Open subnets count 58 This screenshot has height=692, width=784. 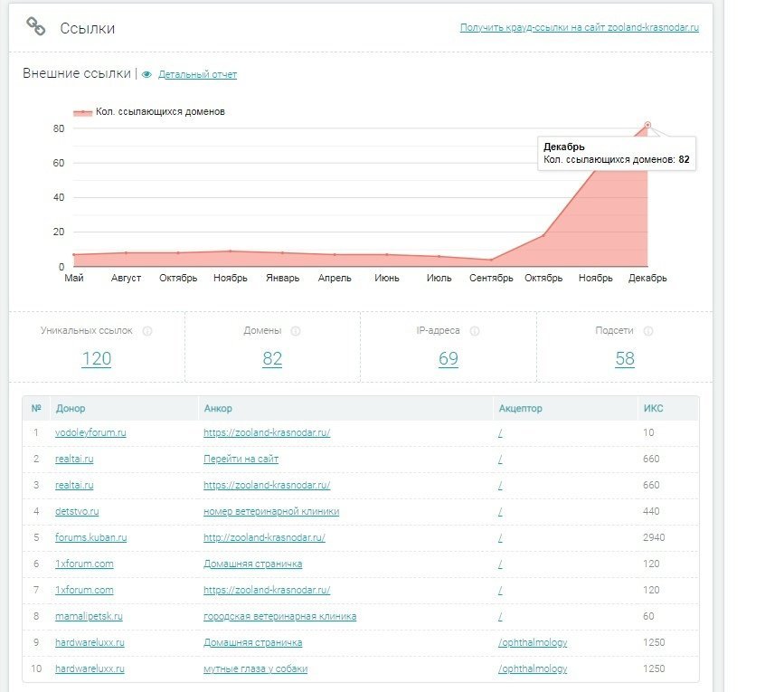(625, 358)
